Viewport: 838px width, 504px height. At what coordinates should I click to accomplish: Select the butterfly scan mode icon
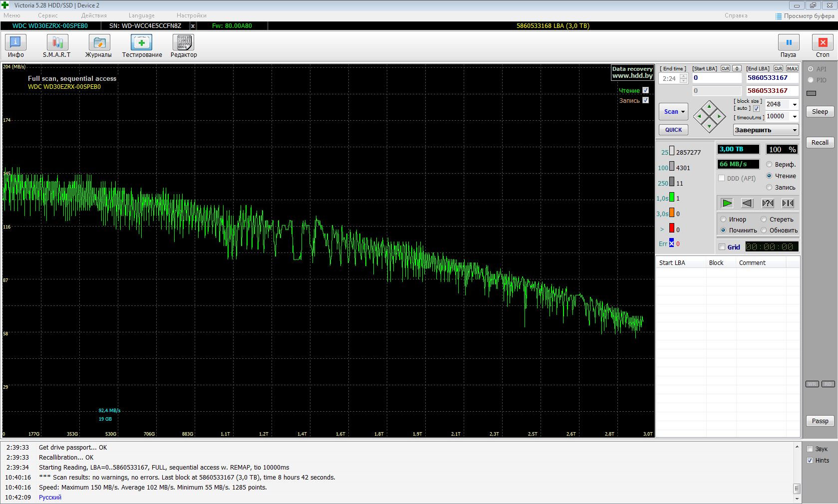[x=788, y=203]
